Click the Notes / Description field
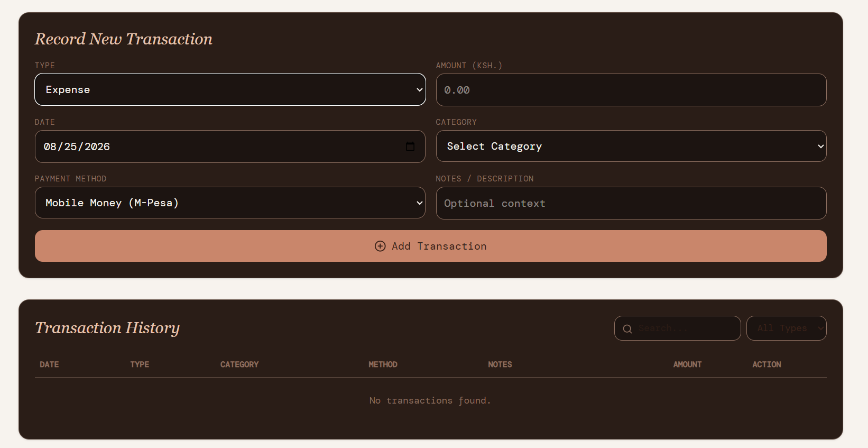Viewport: 868px width, 448px height. point(631,203)
